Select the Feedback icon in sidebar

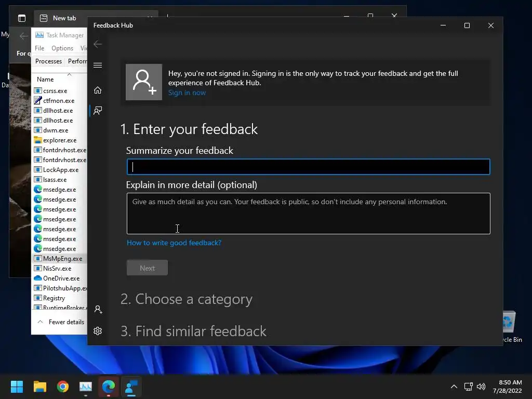click(x=98, y=111)
